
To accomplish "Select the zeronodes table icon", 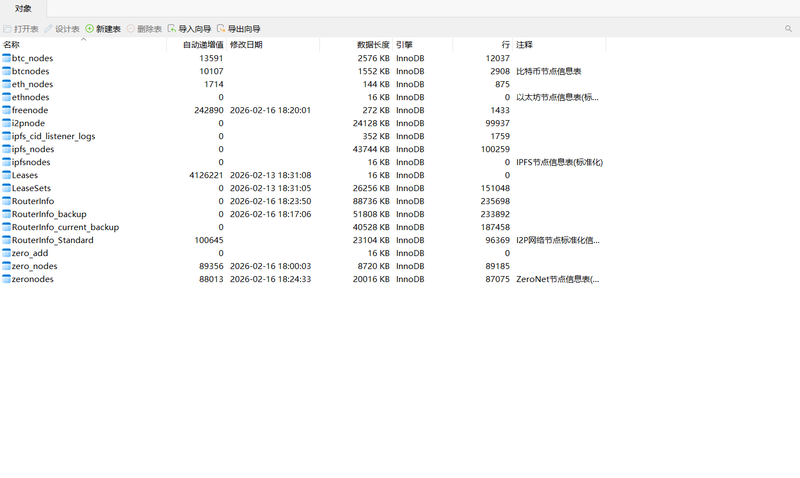I will [x=6, y=280].
